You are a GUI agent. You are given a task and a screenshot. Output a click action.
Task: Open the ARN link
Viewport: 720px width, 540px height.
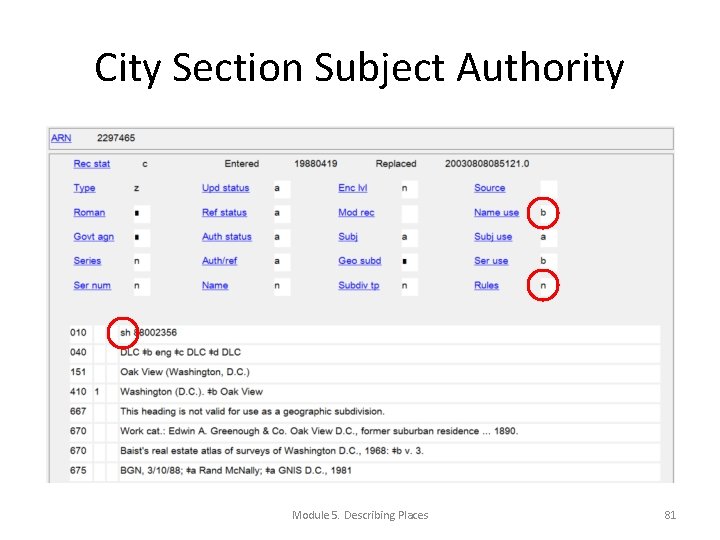(61, 138)
